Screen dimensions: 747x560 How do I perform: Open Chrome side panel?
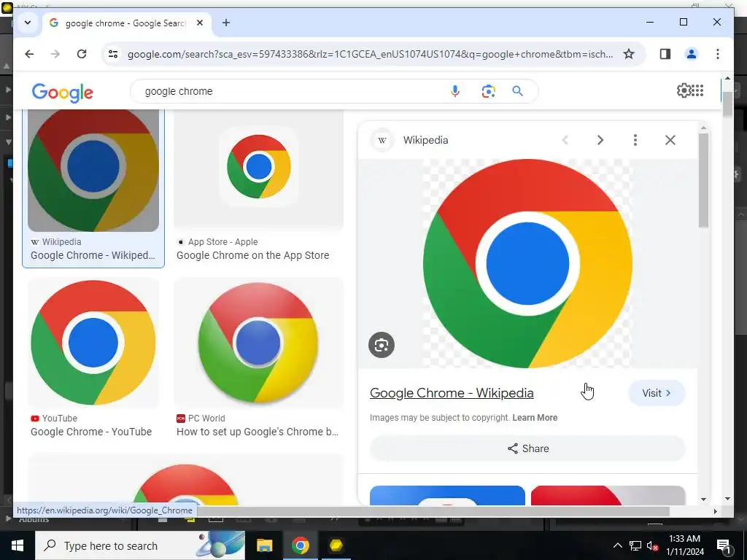pyautogui.click(x=665, y=54)
